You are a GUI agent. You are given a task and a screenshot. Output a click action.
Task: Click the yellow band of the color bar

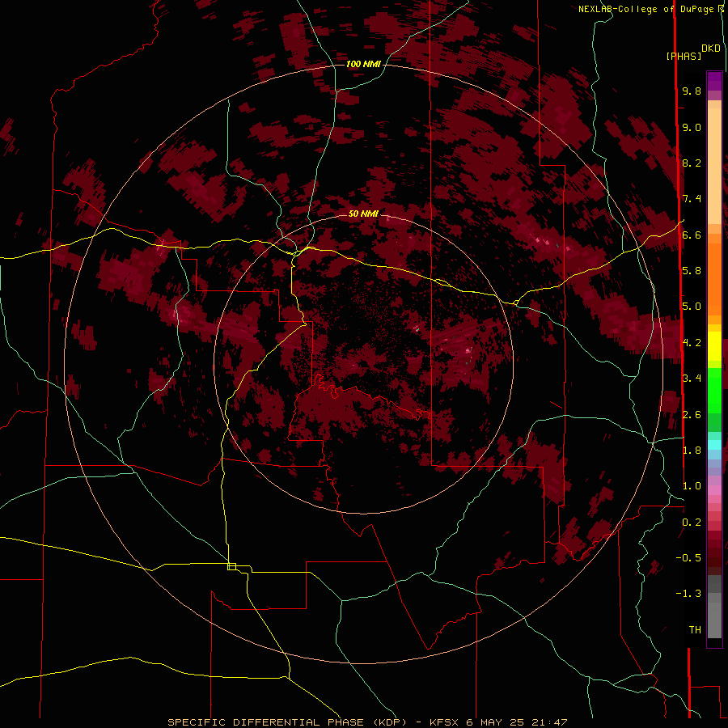[x=714, y=346]
